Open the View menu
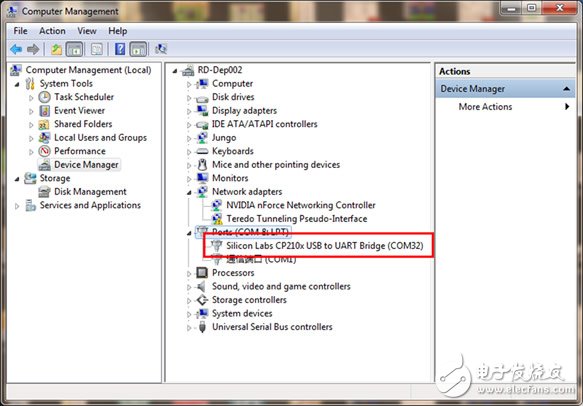The image size is (583, 406). point(87,31)
